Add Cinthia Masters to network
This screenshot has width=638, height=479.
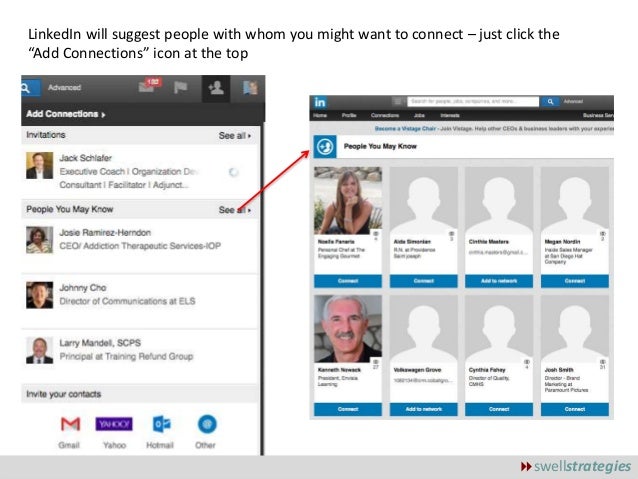pos(499,281)
